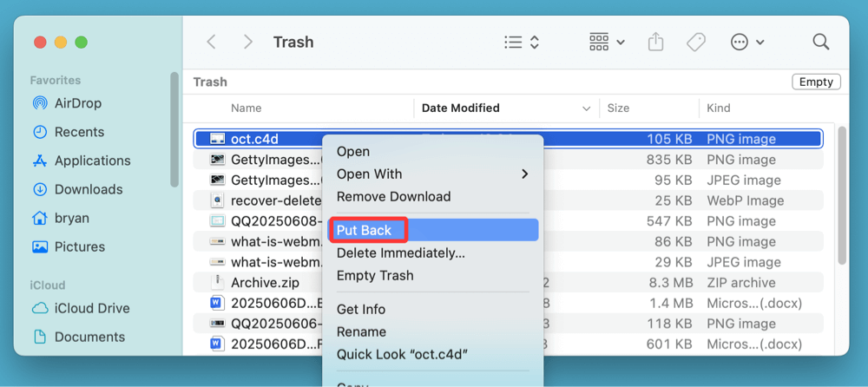Screen dimensions: 868x387
Task: Sort by the Size column header
Action: 618,108
